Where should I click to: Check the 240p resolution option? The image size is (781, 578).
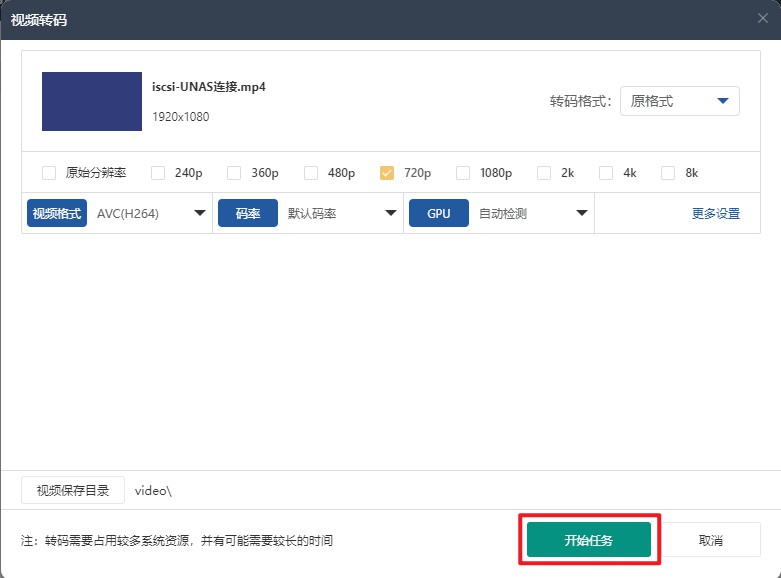coord(158,173)
